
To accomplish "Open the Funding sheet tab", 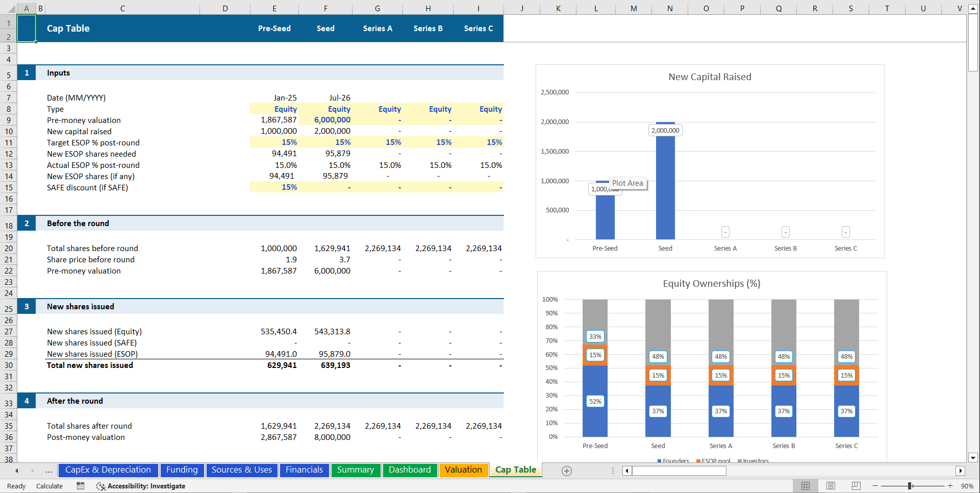I will (182, 470).
